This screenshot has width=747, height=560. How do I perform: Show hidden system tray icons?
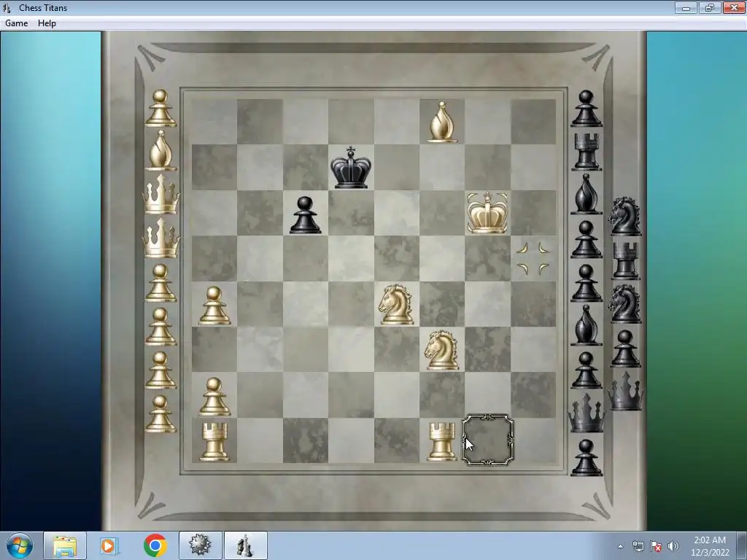[620, 546]
